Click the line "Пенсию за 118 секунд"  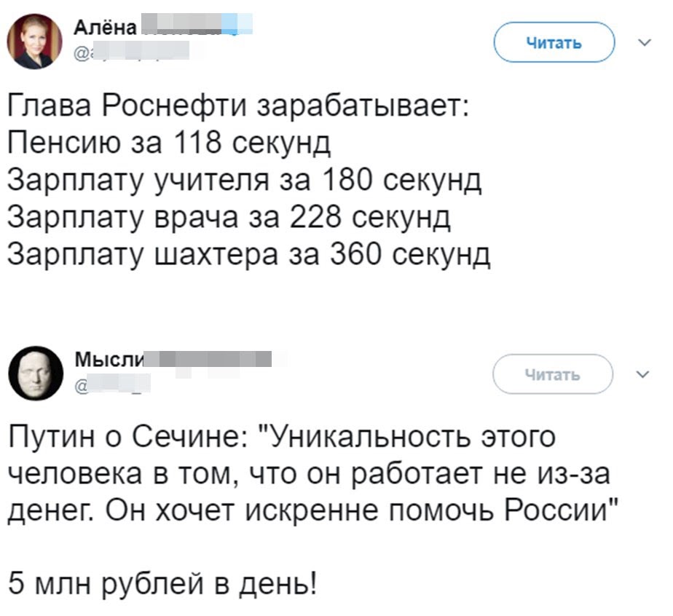[169, 143]
